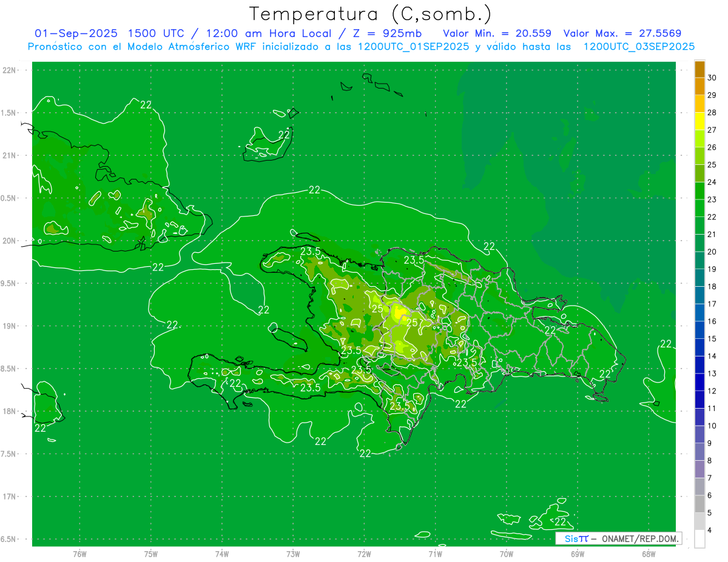Click the colorbar value "20"
Screen dimensions: 728x562
[x=712, y=252]
